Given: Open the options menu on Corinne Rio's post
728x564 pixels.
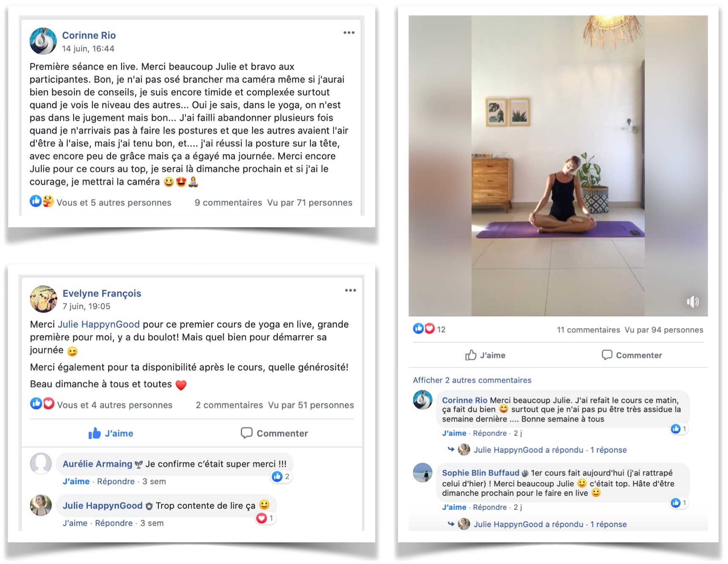Looking at the screenshot, I should 349,33.
